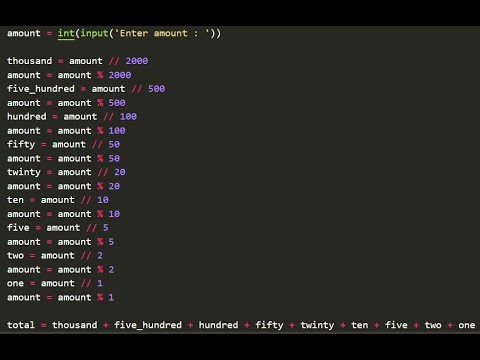Click "thousand" at the start of its assignment line
The width and height of the screenshot is (480, 360).
[30, 61]
